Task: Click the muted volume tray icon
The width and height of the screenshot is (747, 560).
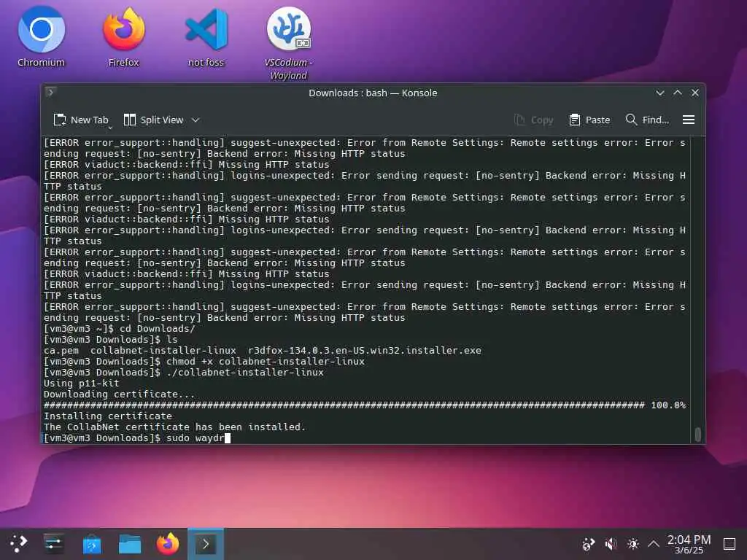Action: (x=611, y=544)
